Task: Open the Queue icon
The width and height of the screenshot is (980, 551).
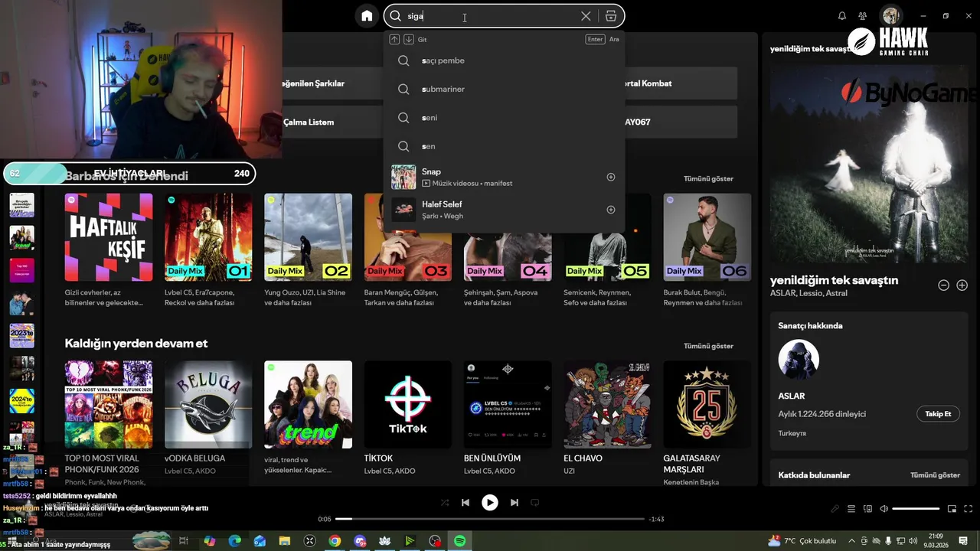Action: (x=851, y=509)
